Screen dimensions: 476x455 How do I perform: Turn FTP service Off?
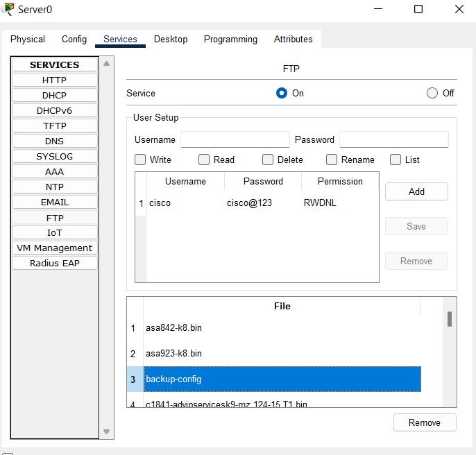click(432, 93)
